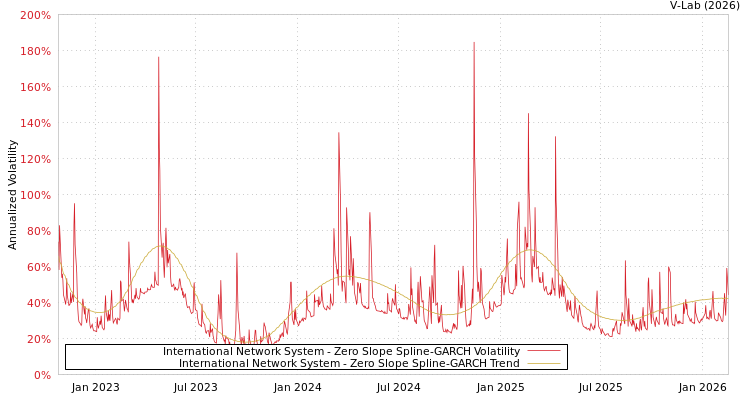
Task: Select the 200% y-axis label
Action: 35,15
